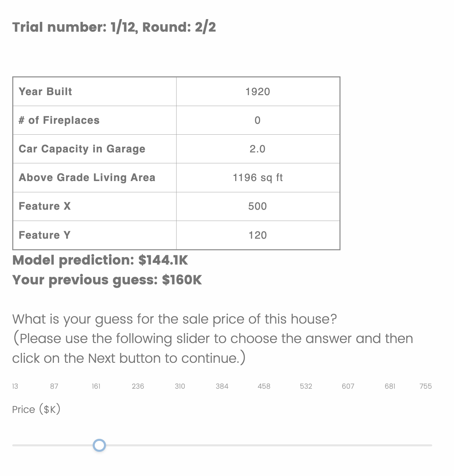Select the 161 tick mark label
Image resolution: width=454 pixels, height=476 pixels.
coord(96,386)
